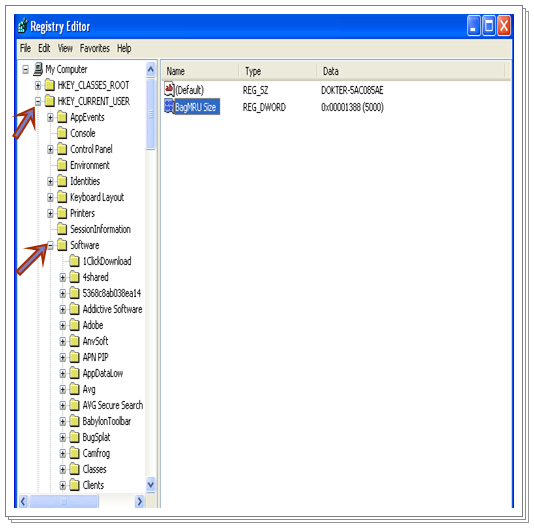Click the Console folder icon
The image size is (534, 528).
click(62, 133)
